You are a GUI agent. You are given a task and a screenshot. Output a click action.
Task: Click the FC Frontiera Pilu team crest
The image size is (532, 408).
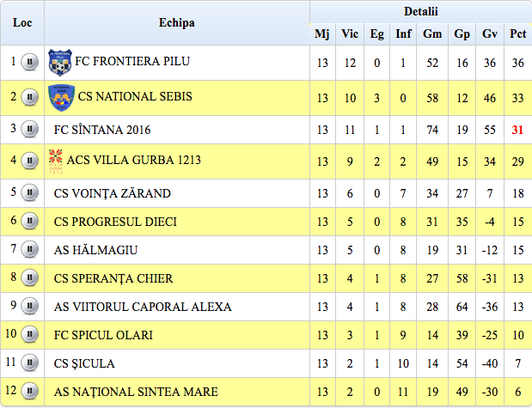tap(60, 63)
